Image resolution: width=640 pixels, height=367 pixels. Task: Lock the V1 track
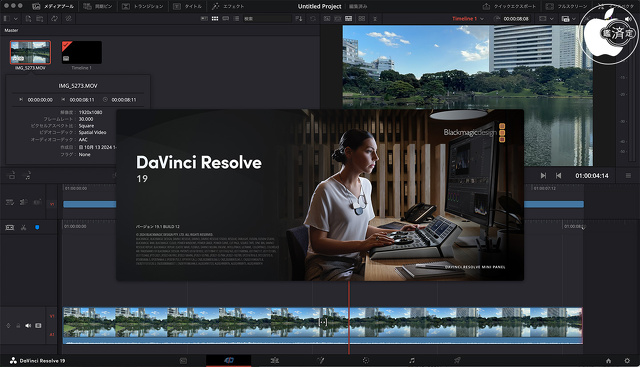[x=18, y=325]
